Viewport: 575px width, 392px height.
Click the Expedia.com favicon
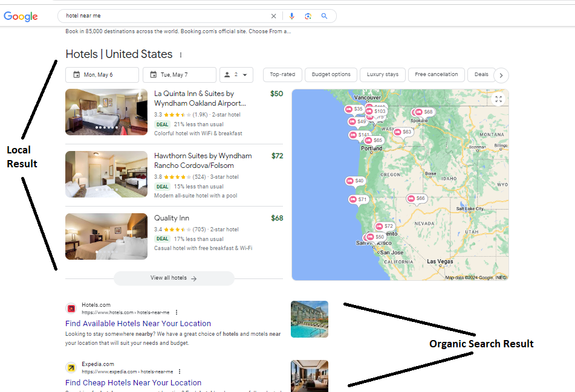point(71,367)
